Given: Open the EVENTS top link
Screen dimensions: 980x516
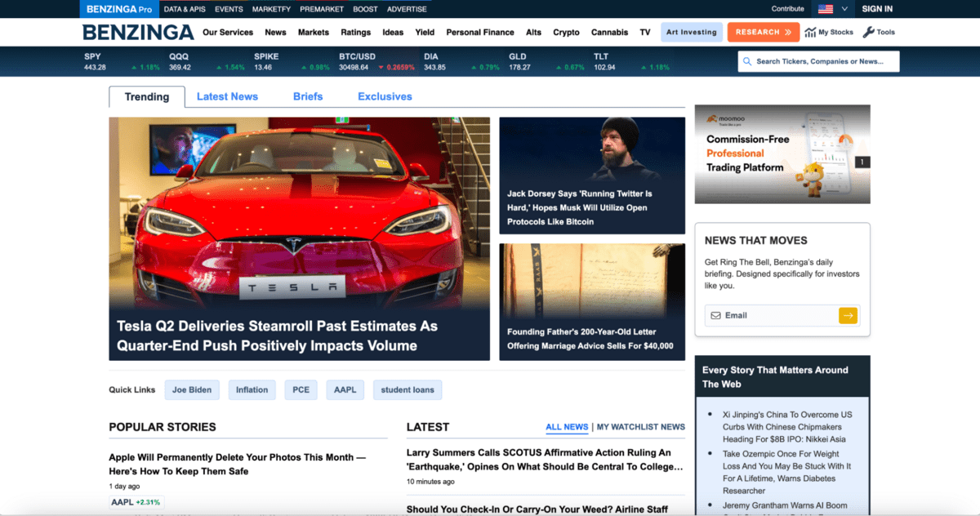Looking at the screenshot, I should [x=229, y=9].
